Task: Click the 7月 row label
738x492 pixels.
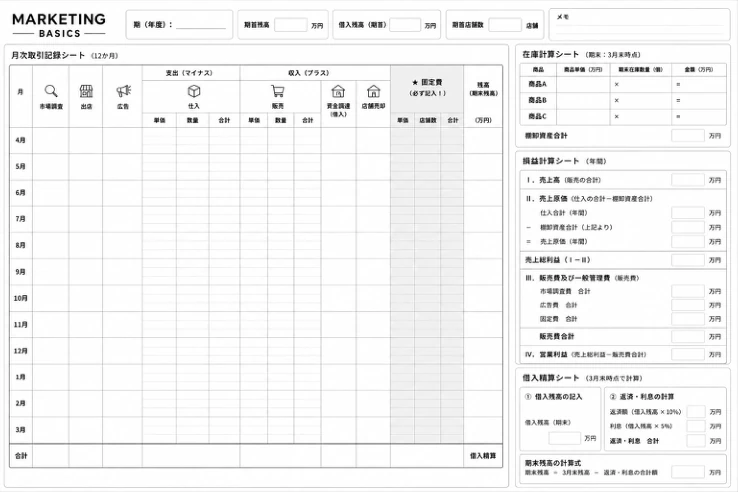Action: click(20, 219)
